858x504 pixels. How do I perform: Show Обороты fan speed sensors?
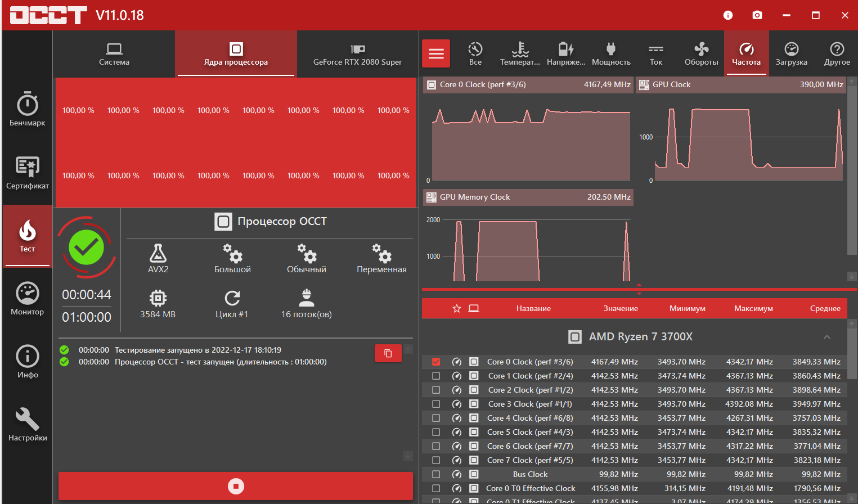701,54
